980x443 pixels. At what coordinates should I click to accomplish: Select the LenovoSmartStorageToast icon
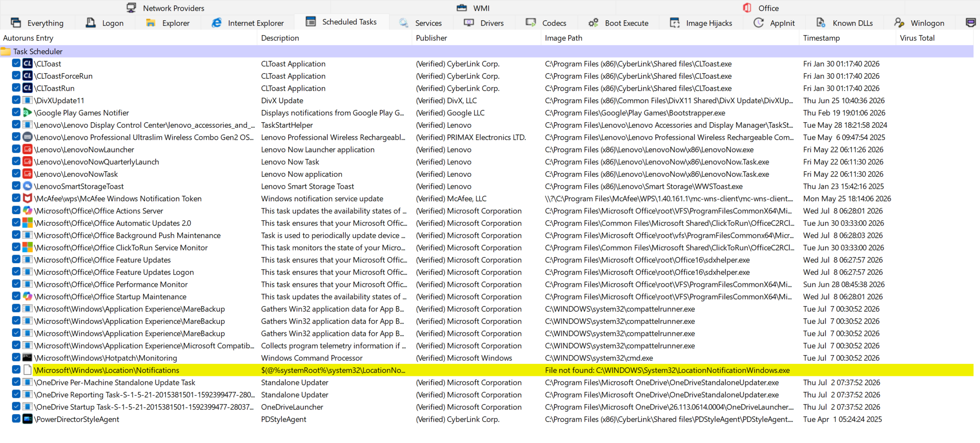click(x=28, y=186)
